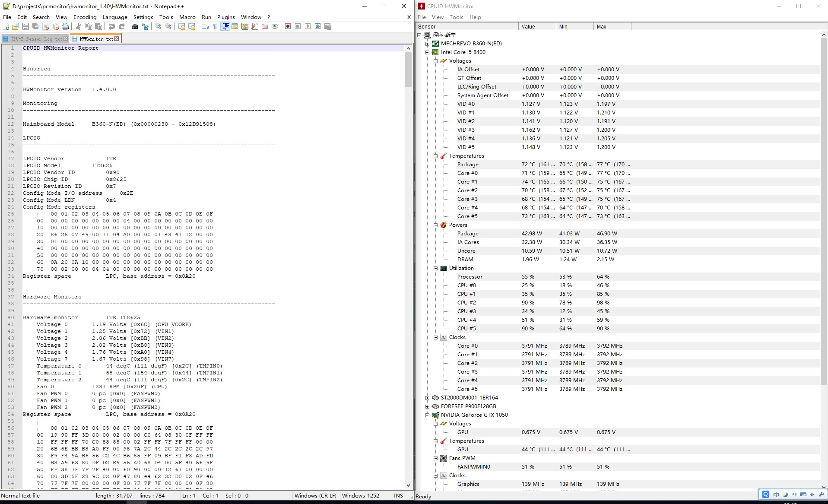Open the Notepad++ Macro menu
828x504 pixels.
click(x=187, y=17)
